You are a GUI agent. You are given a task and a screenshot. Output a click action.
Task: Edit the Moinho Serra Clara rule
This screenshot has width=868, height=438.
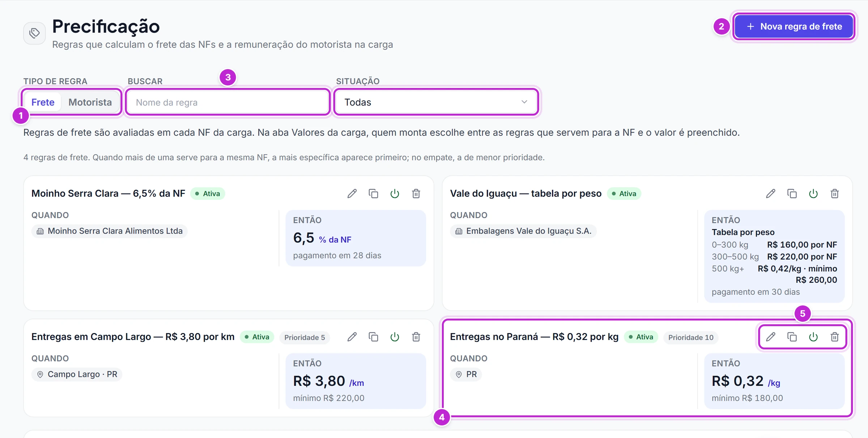pos(352,194)
